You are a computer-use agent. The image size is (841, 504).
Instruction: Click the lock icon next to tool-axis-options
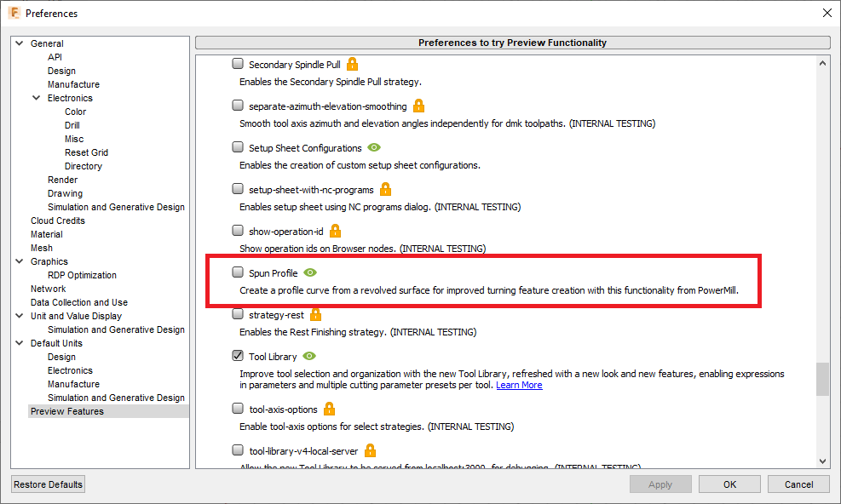pos(329,409)
